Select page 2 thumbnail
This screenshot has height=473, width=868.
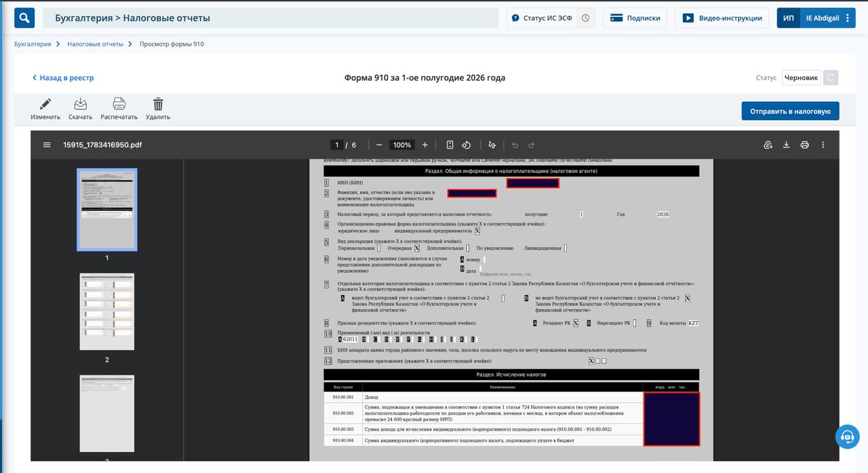coord(107,312)
